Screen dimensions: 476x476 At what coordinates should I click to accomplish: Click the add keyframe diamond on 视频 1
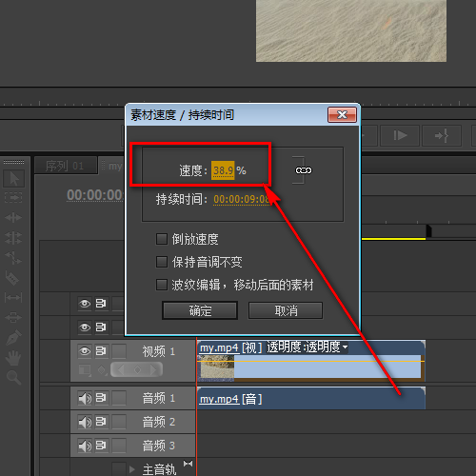point(137,369)
